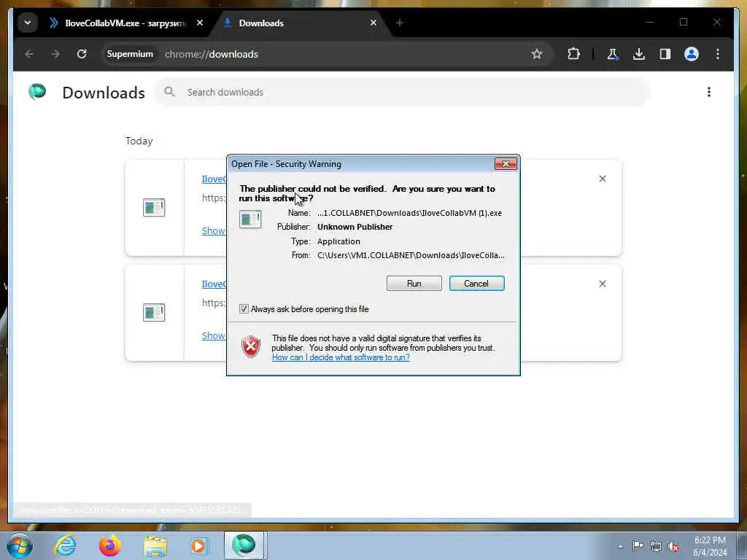The width and height of the screenshot is (747, 560).
Task: Maximize the Supermium browser window
Action: [x=683, y=22]
